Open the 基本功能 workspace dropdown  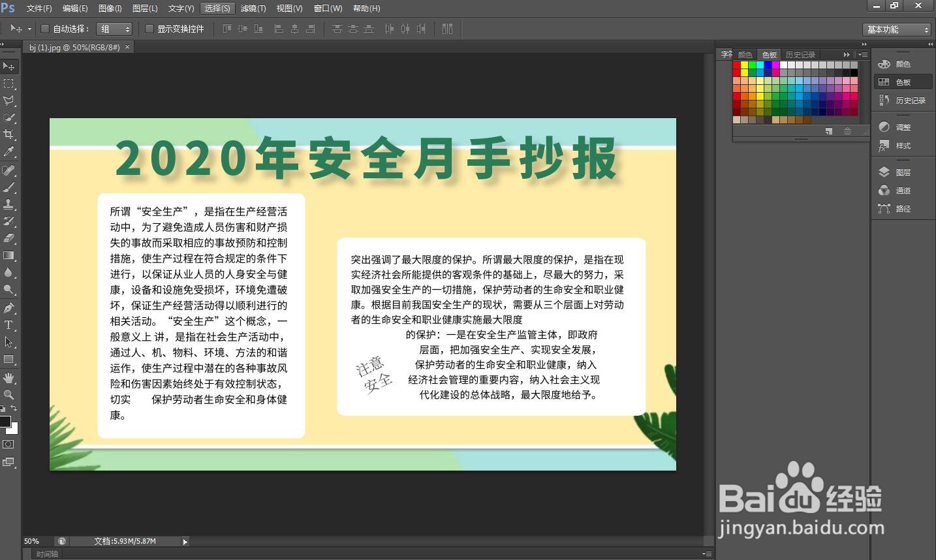(897, 29)
